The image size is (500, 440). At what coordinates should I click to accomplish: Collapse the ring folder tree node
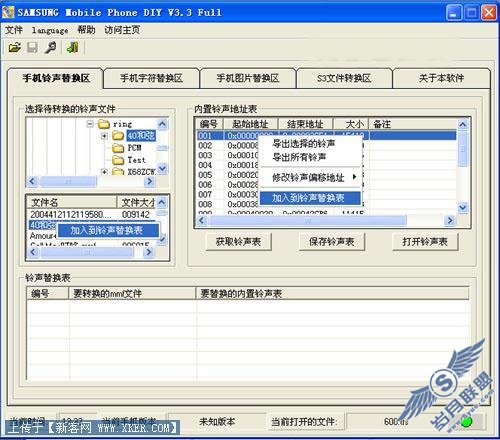(90, 124)
